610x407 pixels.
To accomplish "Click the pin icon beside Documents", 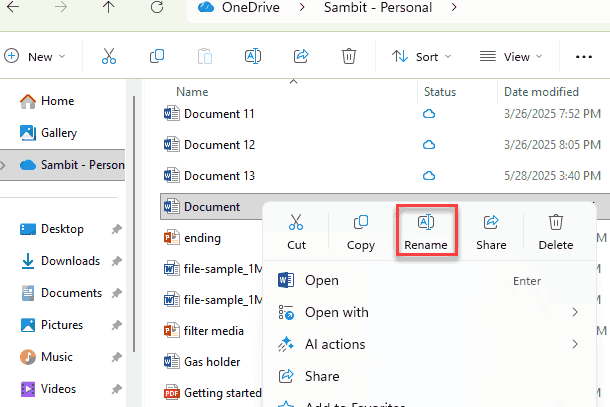I will pyautogui.click(x=116, y=293).
